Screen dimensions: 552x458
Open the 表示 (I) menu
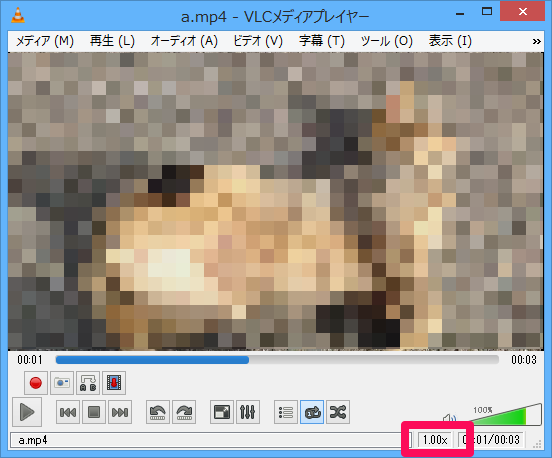pyautogui.click(x=450, y=41)
